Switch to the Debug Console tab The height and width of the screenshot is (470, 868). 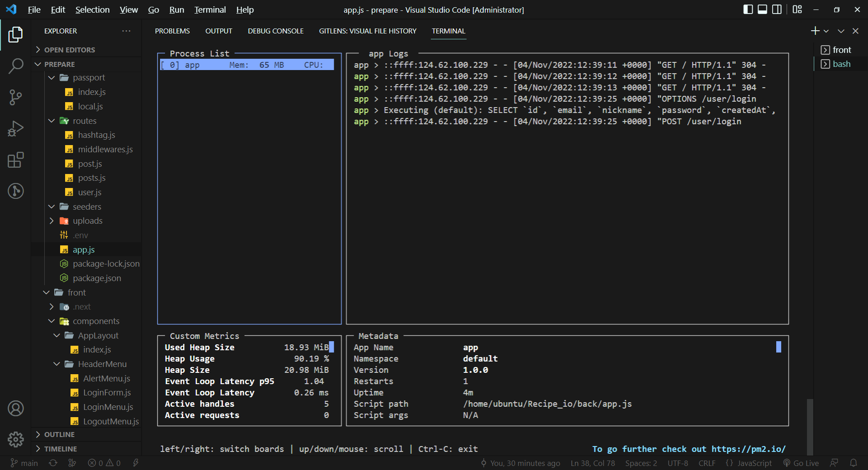(x=276, y=31)
